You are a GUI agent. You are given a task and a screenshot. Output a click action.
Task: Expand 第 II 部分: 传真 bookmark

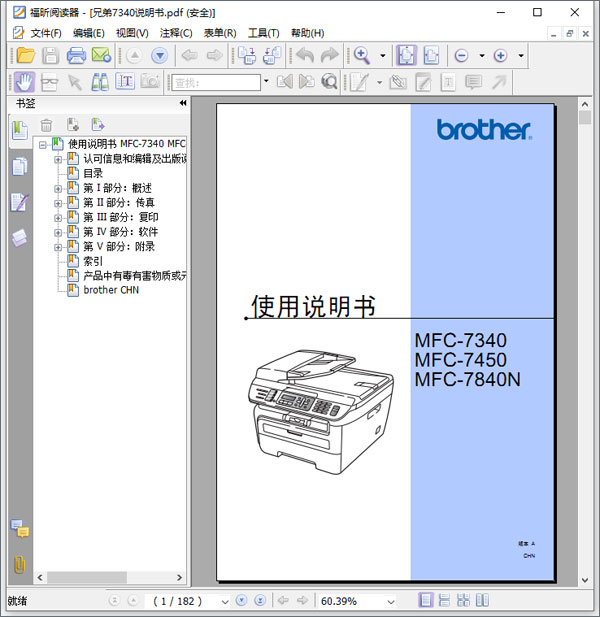point(58,203)
